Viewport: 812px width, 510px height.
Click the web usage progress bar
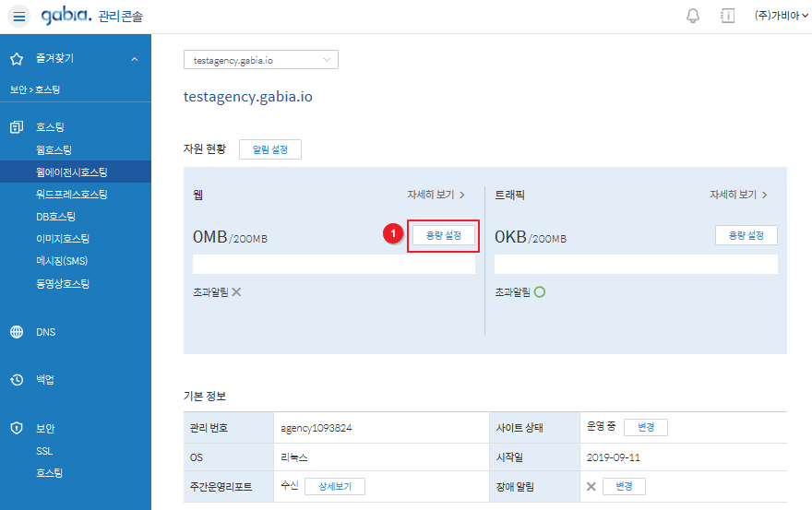pyautogui.click(x=333, y=266)
